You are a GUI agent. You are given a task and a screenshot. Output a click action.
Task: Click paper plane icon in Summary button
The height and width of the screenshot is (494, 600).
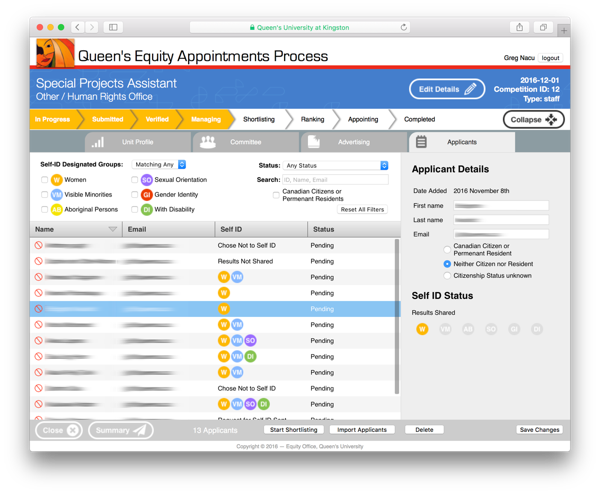click(x=140, y=430)
